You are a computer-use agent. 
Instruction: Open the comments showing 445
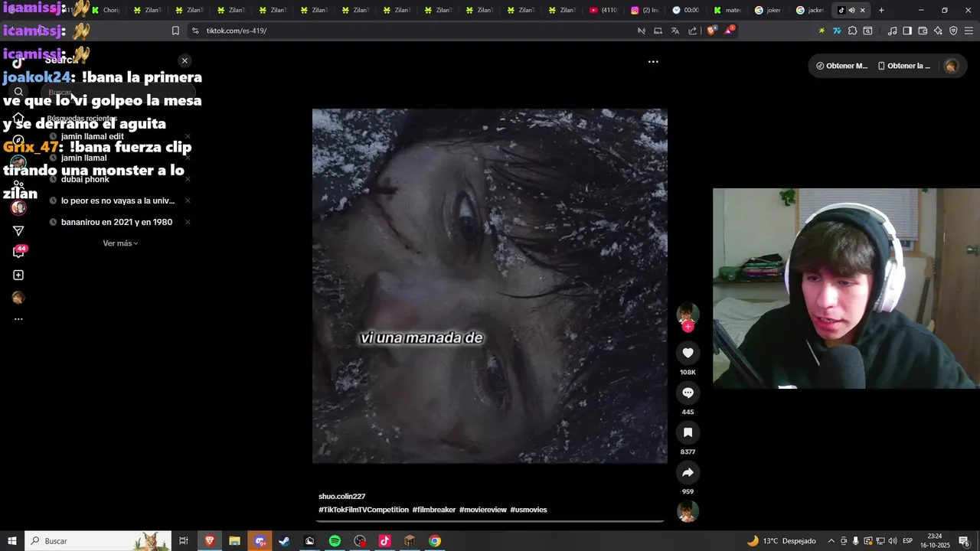coord(688,393)
